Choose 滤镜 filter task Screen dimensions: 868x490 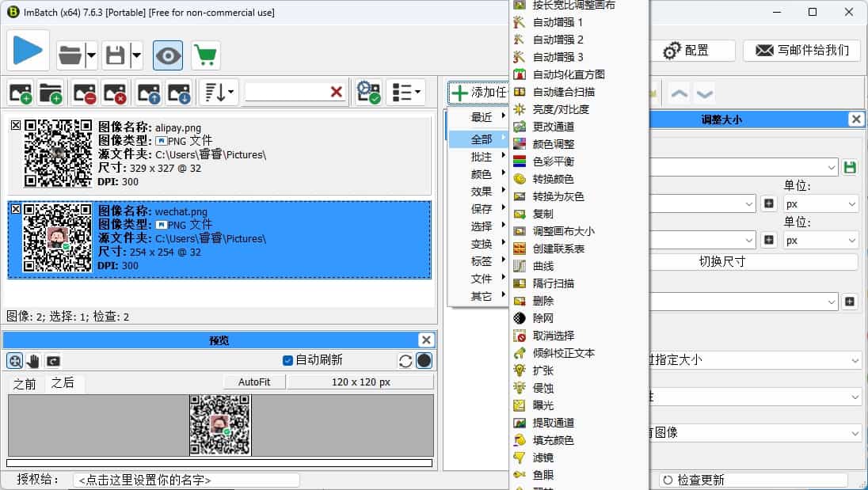(x=578, y=458)
